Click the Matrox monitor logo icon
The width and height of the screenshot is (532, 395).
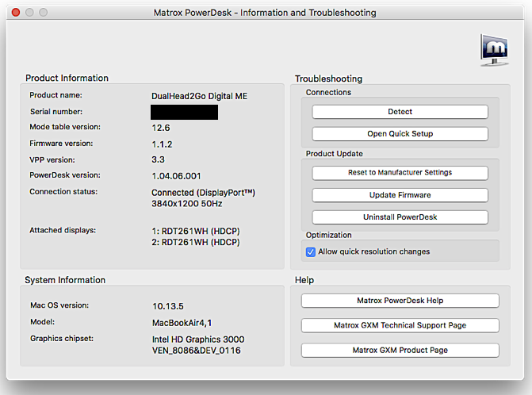(494, 49)
